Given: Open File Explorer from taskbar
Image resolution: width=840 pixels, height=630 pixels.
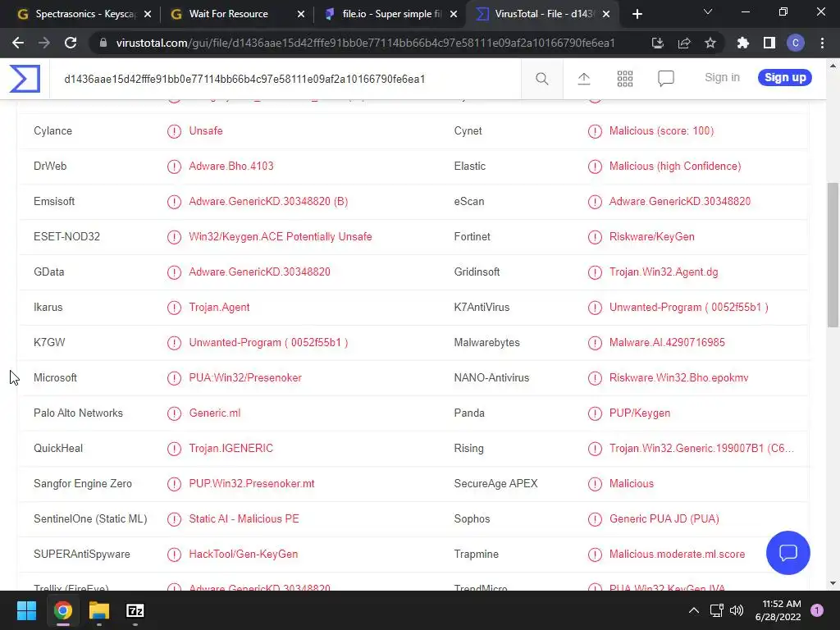Looking at the screenshot, I should pyautogui.click(x=99, y=610).
